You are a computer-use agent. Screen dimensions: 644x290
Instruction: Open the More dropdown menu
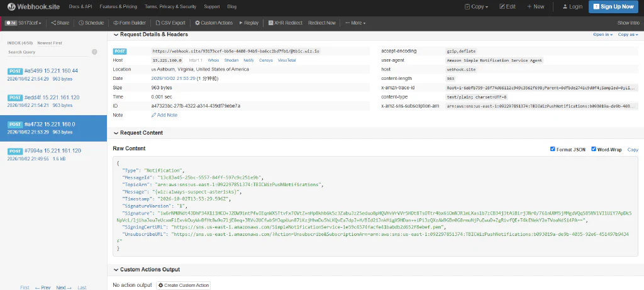355,23
